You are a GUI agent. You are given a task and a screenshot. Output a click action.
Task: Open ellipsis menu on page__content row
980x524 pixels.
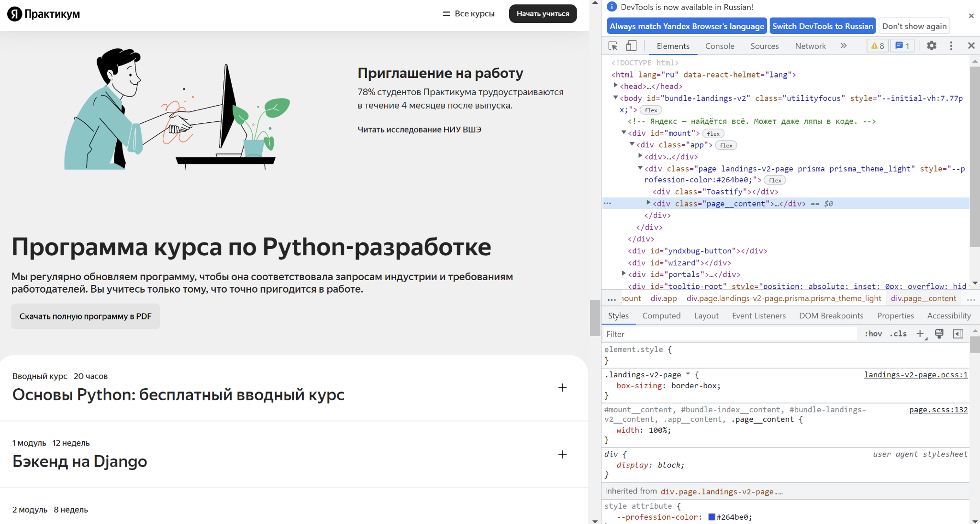pyautogui.click(x=607, y=204)
